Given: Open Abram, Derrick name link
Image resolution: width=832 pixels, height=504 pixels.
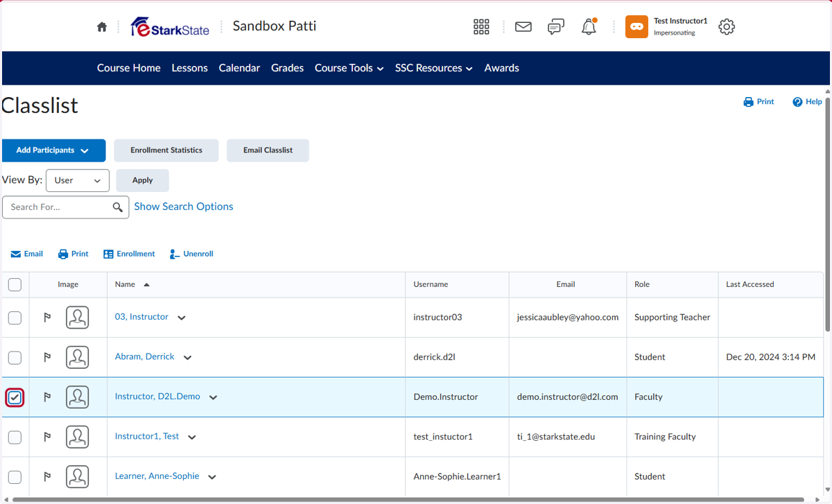Looking at the screenshot, I should pyautogui.click(x=145, y=356).
